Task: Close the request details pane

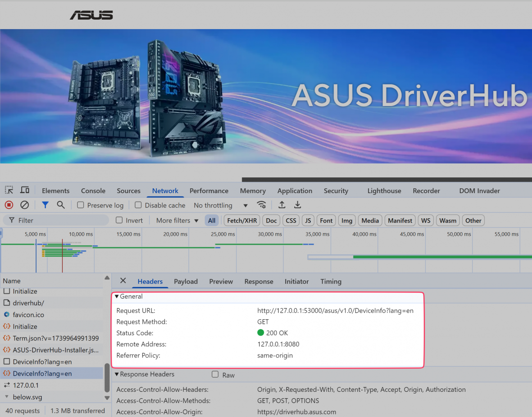Action: [123, 281]
